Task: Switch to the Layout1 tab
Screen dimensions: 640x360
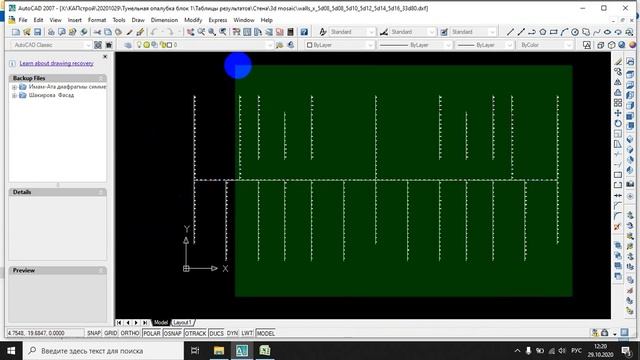Action: (x=182, y=322)
